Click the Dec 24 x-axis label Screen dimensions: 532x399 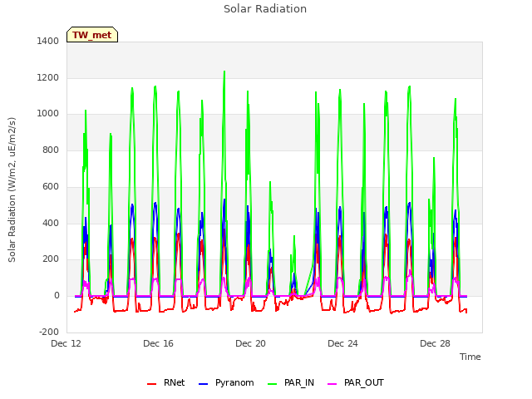point(342,343)
